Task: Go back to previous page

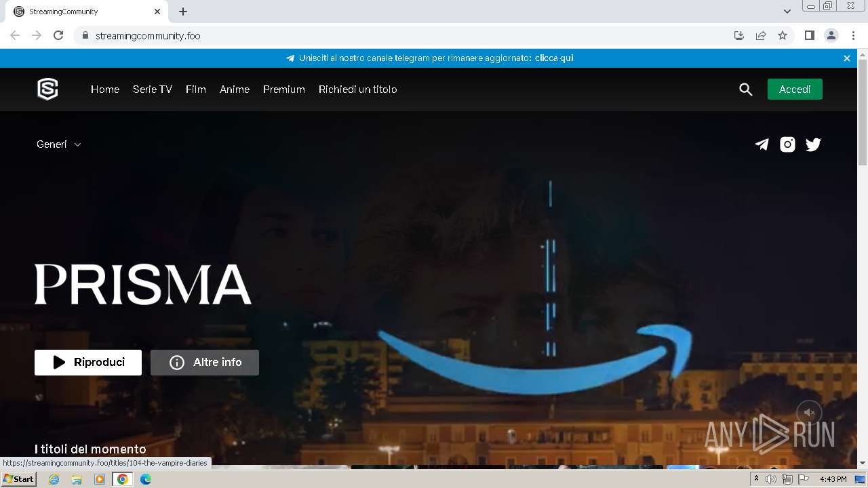Action: (x=15, y=35)
